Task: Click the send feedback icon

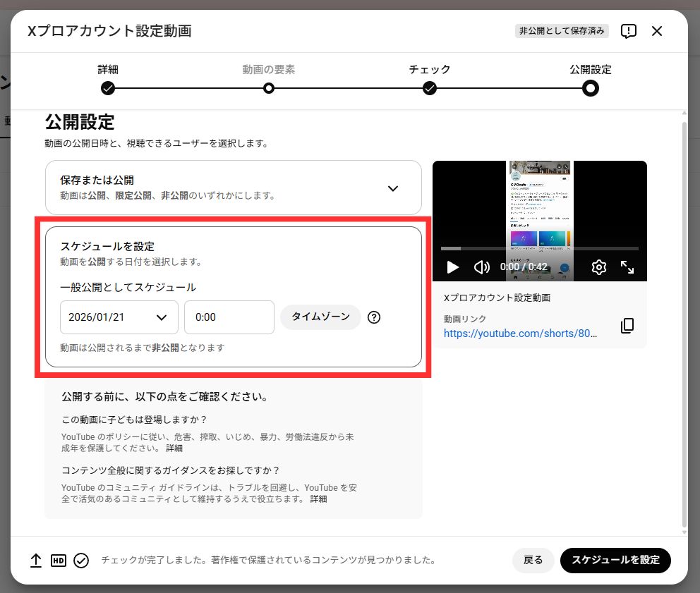Action: tap(628, 31)
